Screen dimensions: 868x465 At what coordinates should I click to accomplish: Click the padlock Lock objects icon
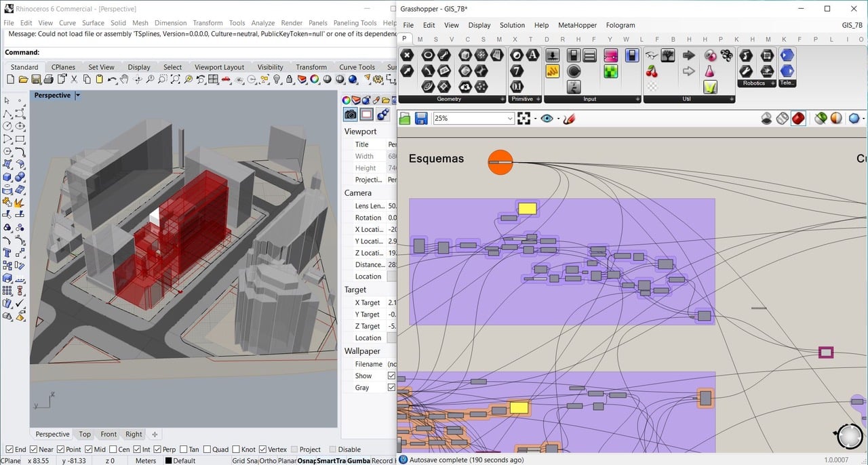pos(290,79)
